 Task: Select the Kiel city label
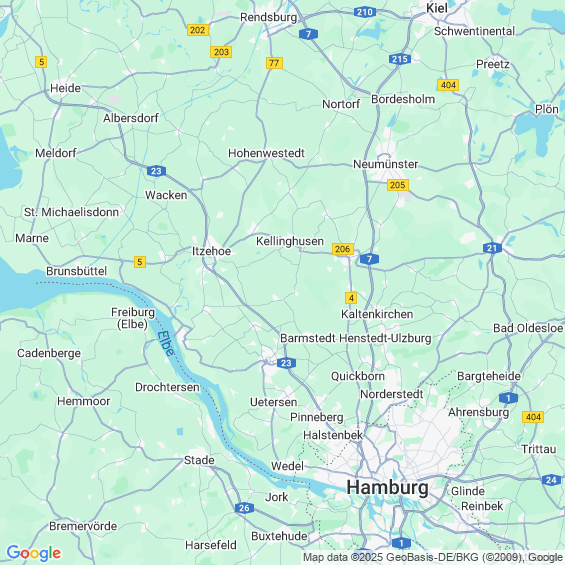coord(437,8)
